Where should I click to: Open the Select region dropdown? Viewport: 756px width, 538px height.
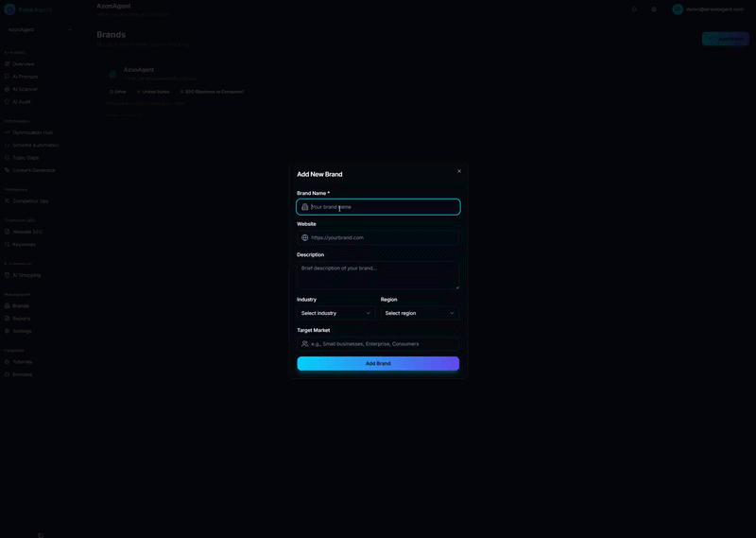click(420, 313)
